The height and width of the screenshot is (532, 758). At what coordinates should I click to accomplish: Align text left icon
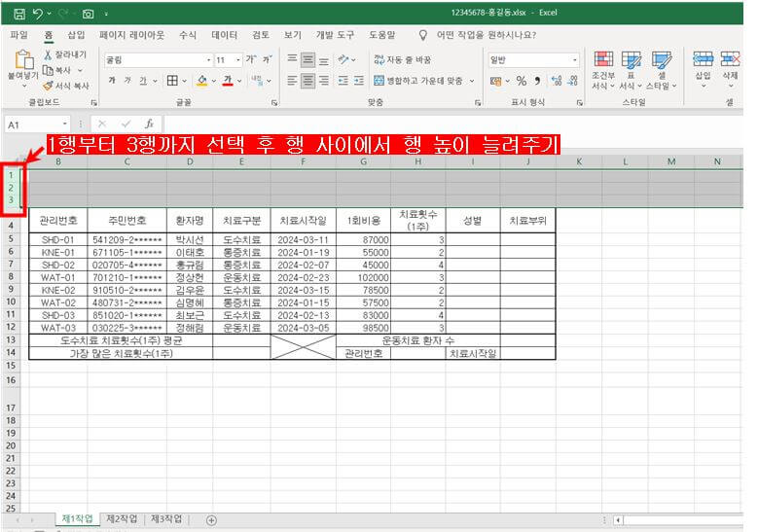tap(292, 80)
